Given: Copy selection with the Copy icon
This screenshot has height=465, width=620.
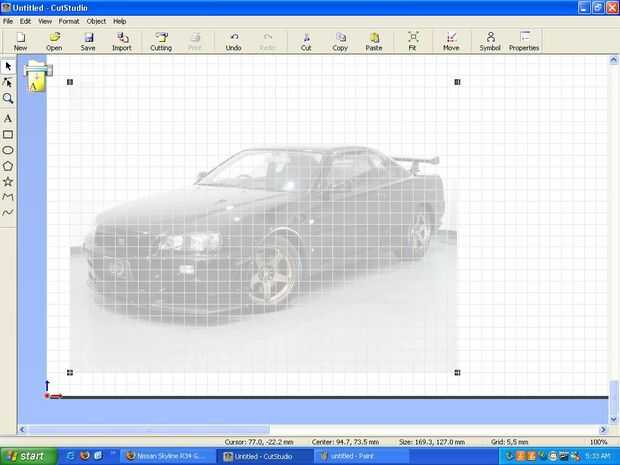Looking at the screenshot, I should coord(340,41).
